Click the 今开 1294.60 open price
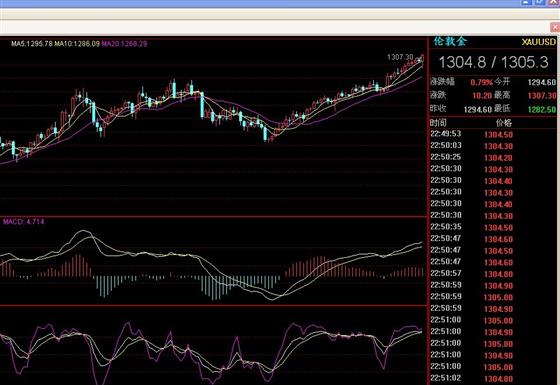This screenshot has width=560, height=385. point(542,82)
